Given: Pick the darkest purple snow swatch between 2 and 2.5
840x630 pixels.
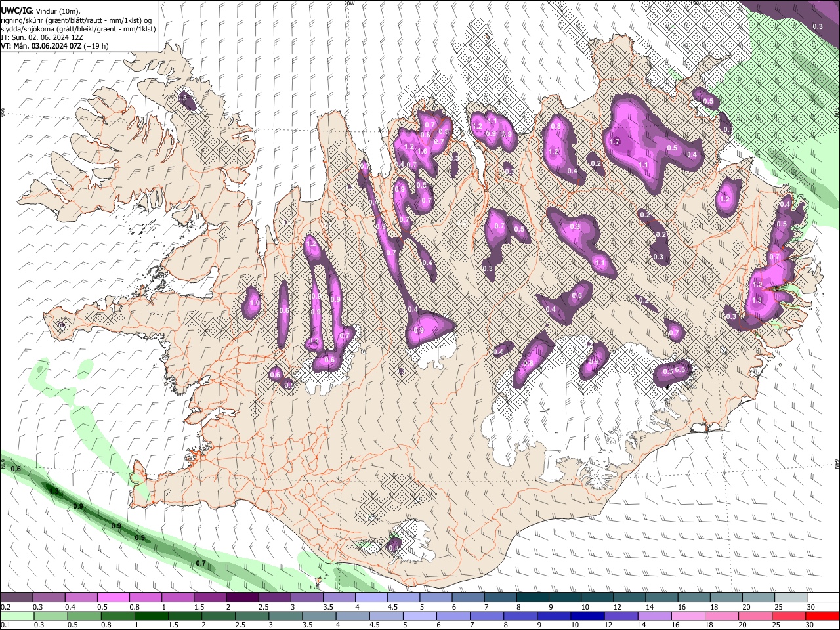Looking at the screenshot, I should [x=242, y=597].
